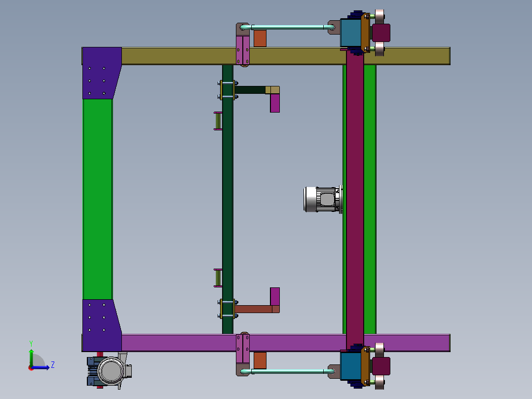Viewport: 532px width, 399px height.
Task: Select the upper olive roller on the middle bar
Action: pyautogui.click(x=218, y=121)
